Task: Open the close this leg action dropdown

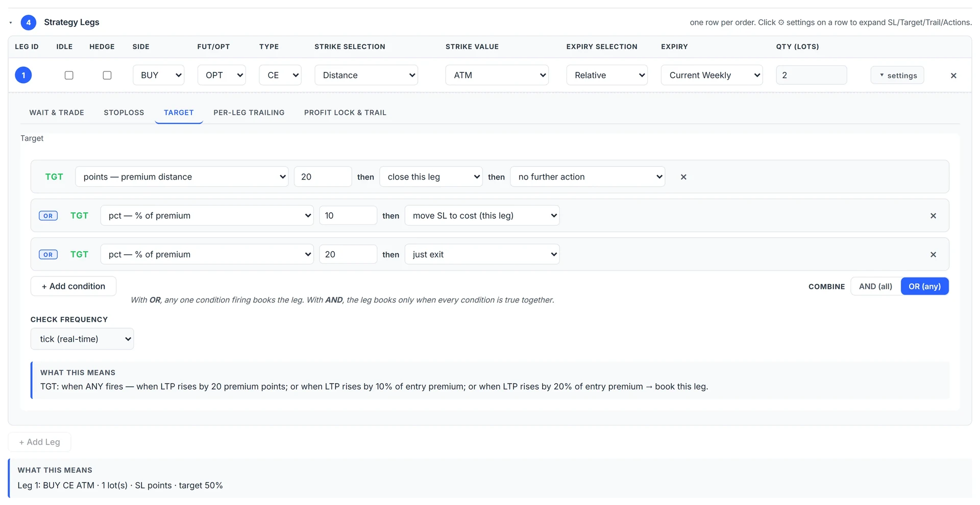Action: pos(431,176)
